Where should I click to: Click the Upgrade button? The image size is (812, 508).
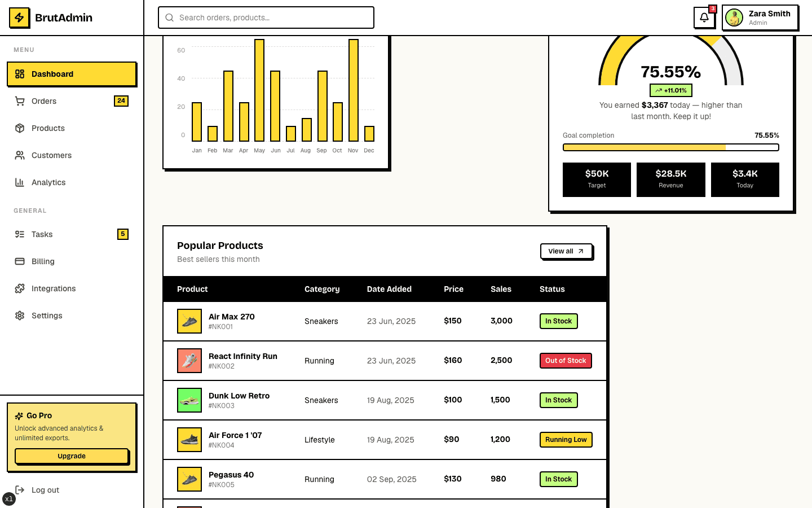tap(72, 456)
